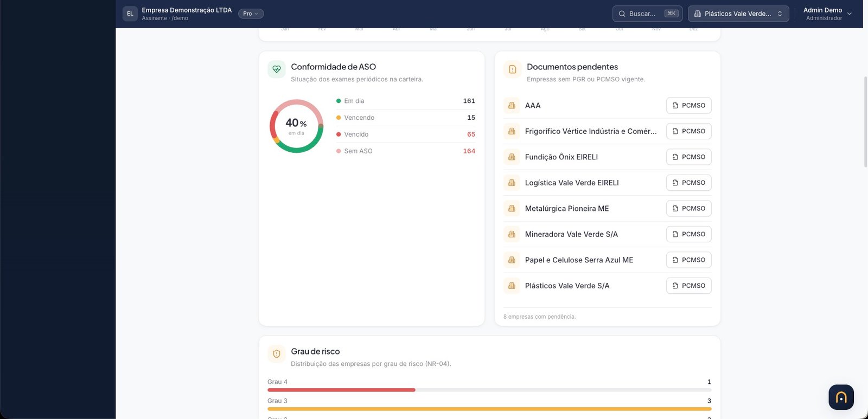Click the Sem ASO count 164
The image size is (868, 419).
(x=469, y=151)
